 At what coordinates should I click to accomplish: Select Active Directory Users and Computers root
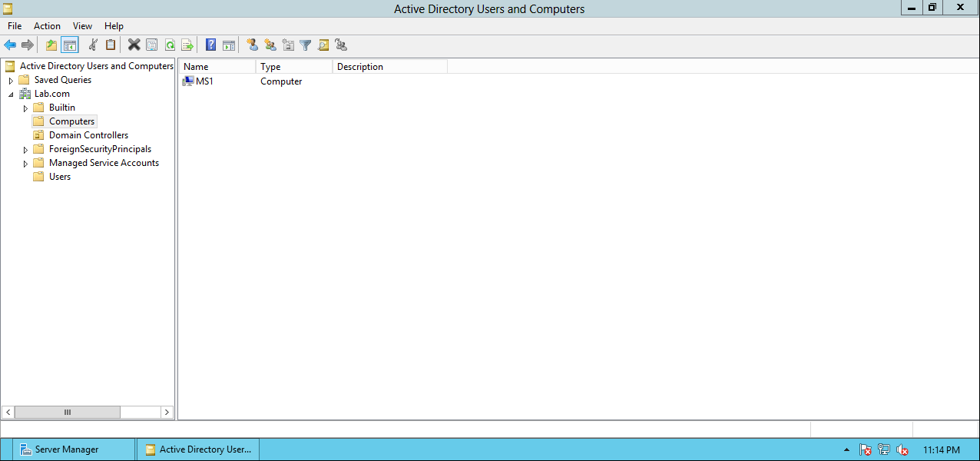tap(97, 66)
